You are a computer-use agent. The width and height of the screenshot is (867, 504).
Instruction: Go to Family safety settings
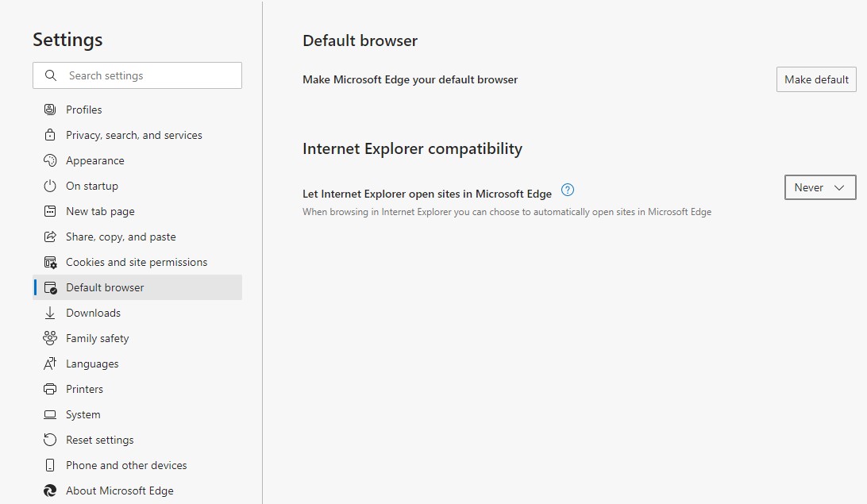point(137,338)
